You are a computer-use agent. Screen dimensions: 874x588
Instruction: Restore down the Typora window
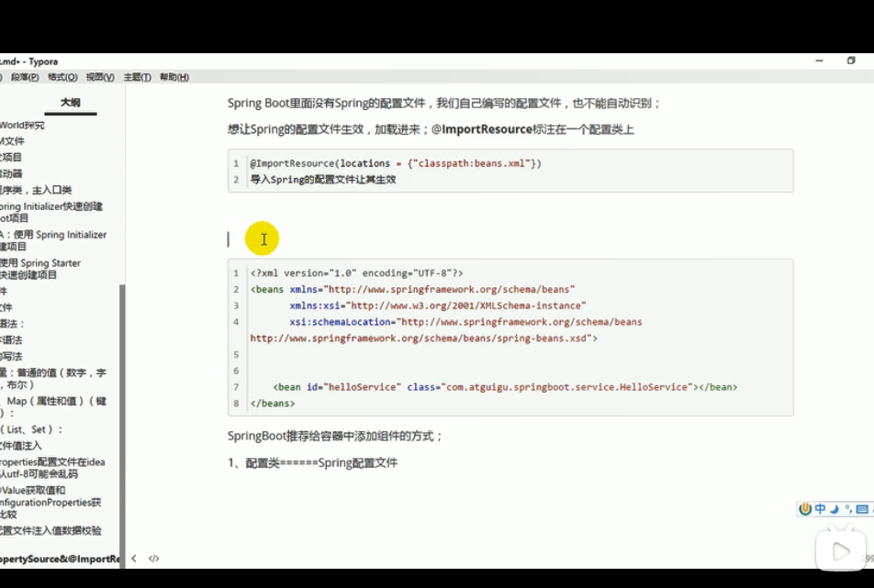(851, 61)
